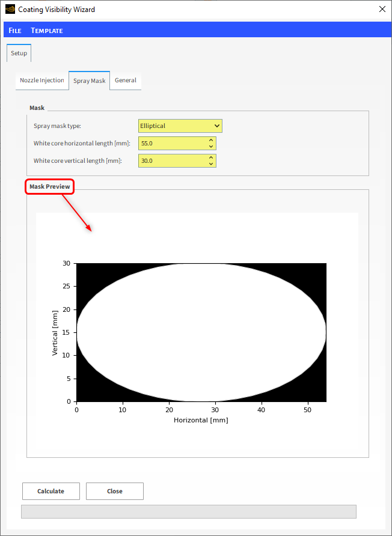Decrease the white core vertical length
The width and height of the screenshot is (392, 536).
coord(211,163)
